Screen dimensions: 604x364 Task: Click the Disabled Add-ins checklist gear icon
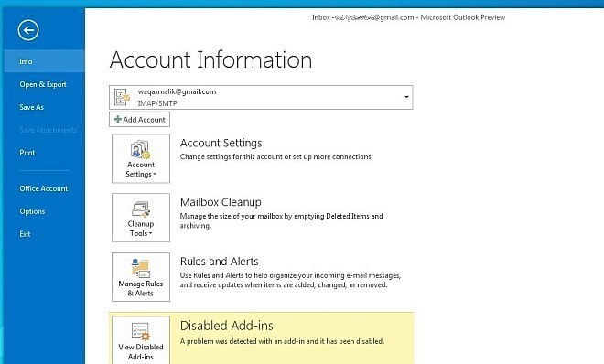click(140, 332)
